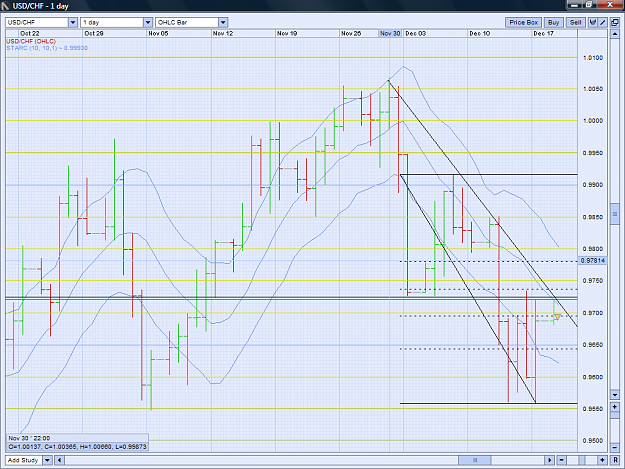This screenshot has width=625, height=469.
Task: Click the Sell button
Action: 575,22
